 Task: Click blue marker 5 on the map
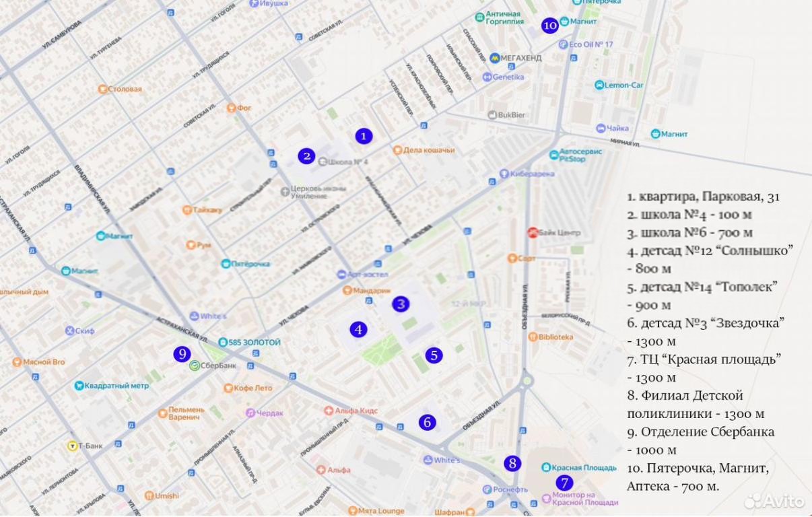[x=434, y=355]
